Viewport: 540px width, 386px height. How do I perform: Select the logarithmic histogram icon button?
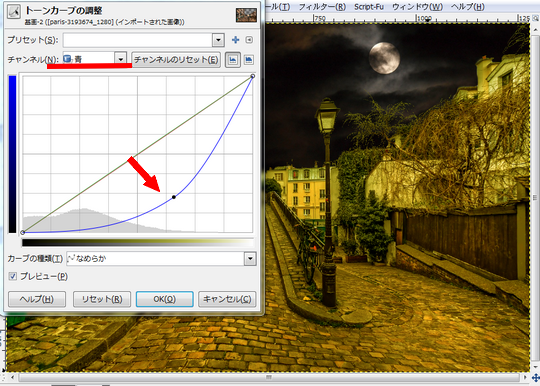coord(249,60)
